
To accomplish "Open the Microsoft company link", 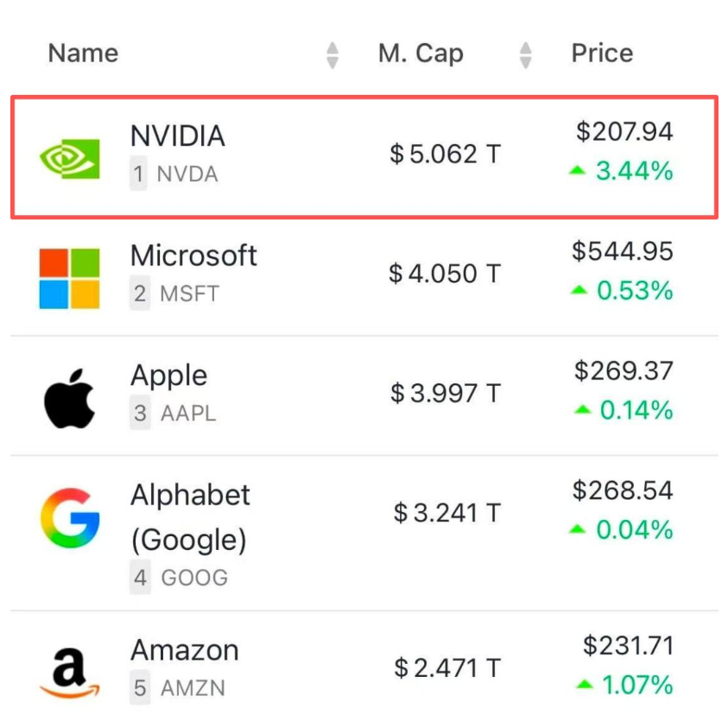I will (193, 256).
